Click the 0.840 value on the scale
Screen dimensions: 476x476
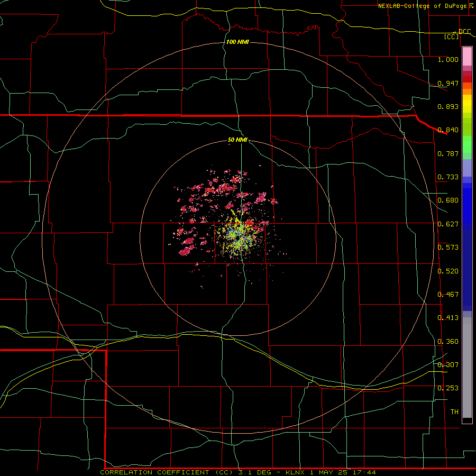click(x=448, y=130)
